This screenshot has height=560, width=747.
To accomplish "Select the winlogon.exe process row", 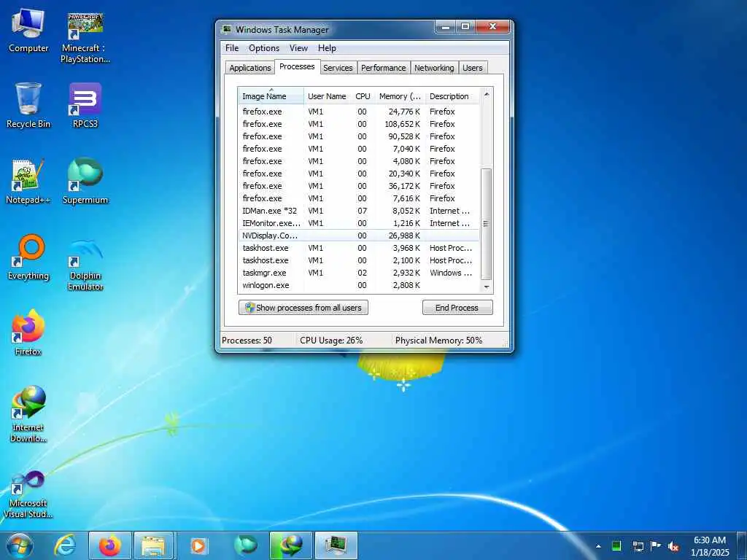I will (359, 285).
